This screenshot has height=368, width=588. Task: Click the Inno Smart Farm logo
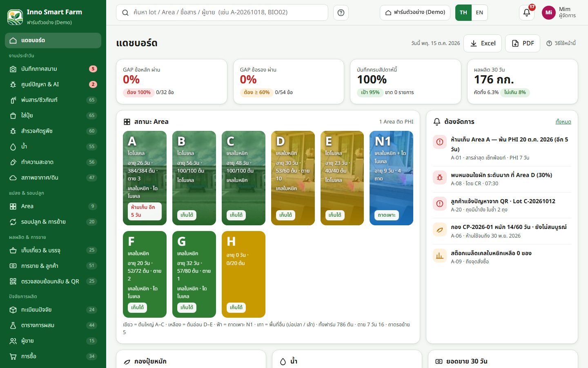pos(15,17)
